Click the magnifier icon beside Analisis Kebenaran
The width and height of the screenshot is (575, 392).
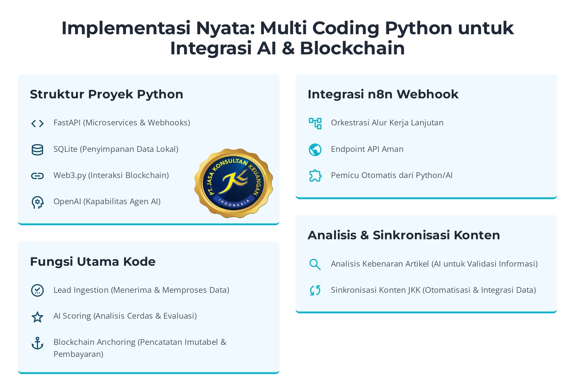tap(315, 264)
